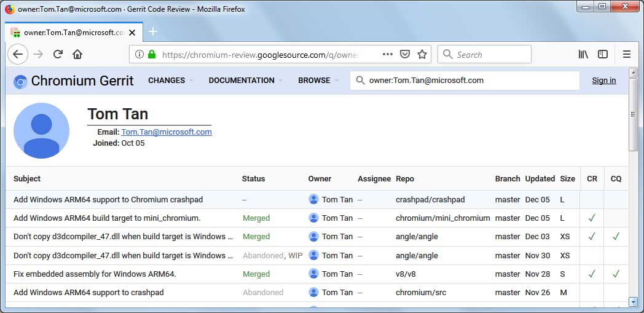This screenshot has width=644, height=313.
Task: Open 'Add Windows ARM64 support to Chromium crashpad' change
Action: (108, 200)
